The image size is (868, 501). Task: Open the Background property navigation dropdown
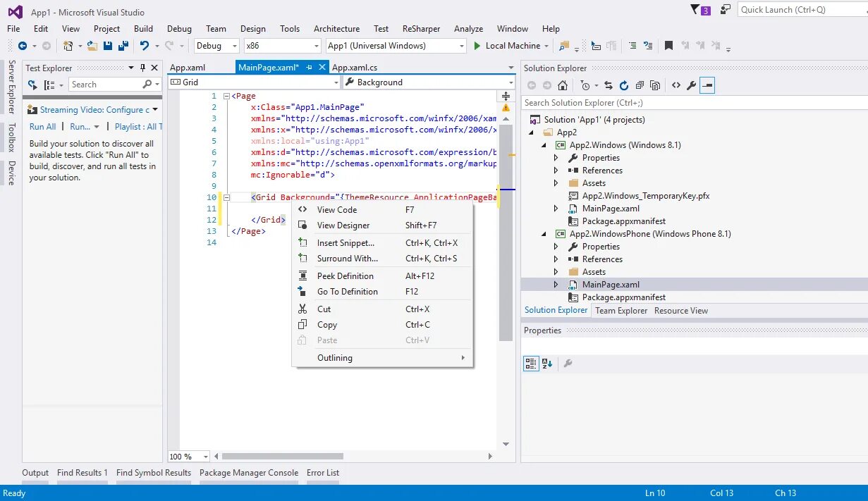coord(429,82)
